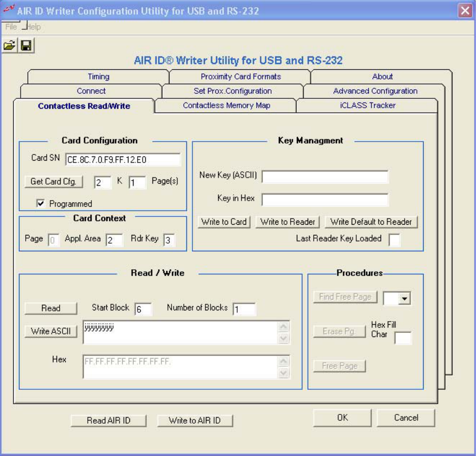
Task: Open the iCLASS Tracker tab
Action: click(368, 105)
